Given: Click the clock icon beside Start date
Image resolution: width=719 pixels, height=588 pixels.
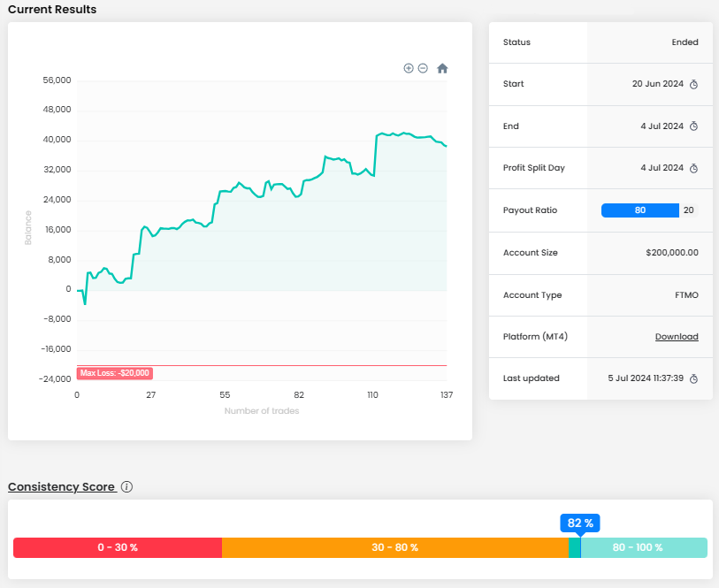Looking at the screenshot, I should click(693, 85).
